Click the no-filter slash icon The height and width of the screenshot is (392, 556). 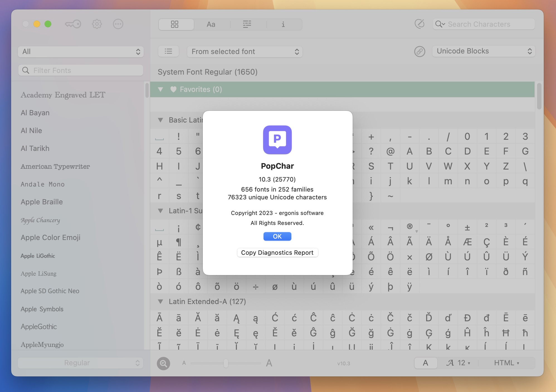(x=419, y=24)
